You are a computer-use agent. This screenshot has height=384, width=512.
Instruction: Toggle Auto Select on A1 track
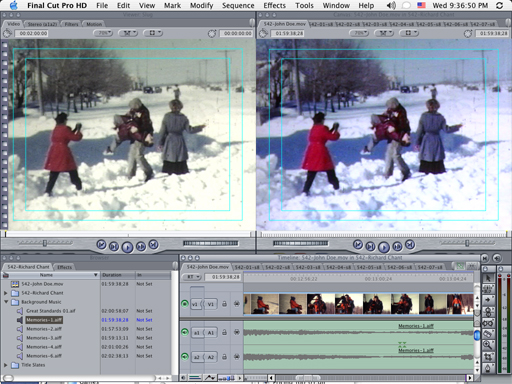coord(237,332)
